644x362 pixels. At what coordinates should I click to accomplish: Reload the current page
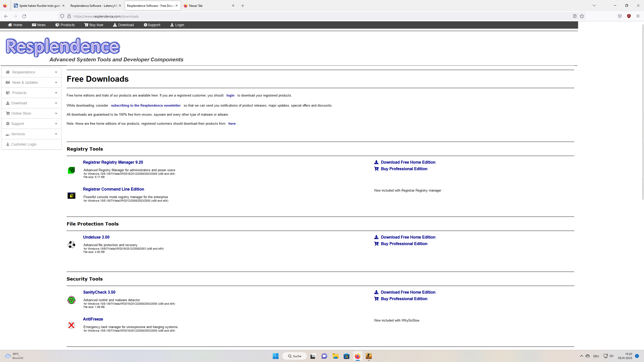point(24,16)
